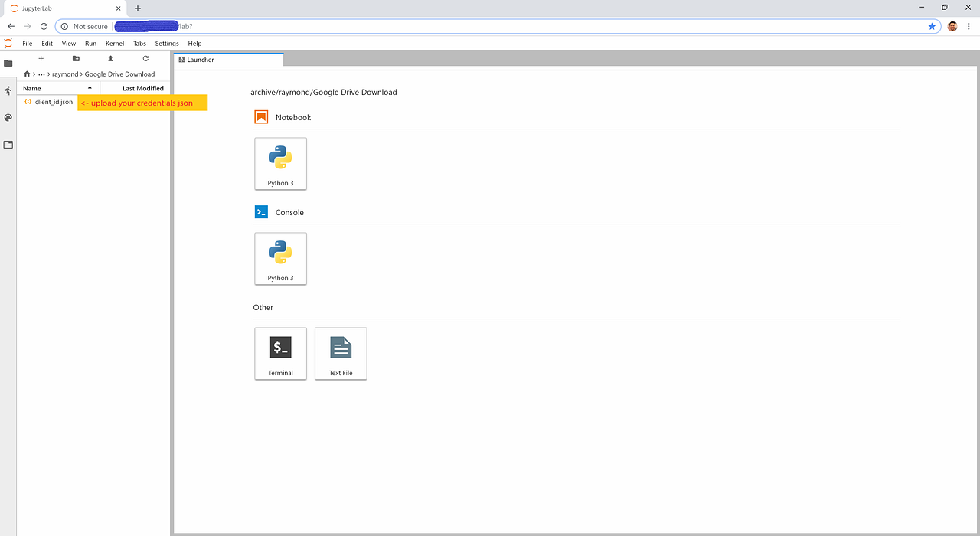Refresh the file list with the refresh icon
This screenshot has width=980, height=536.
pyautogui.click(x=145, y=58)
